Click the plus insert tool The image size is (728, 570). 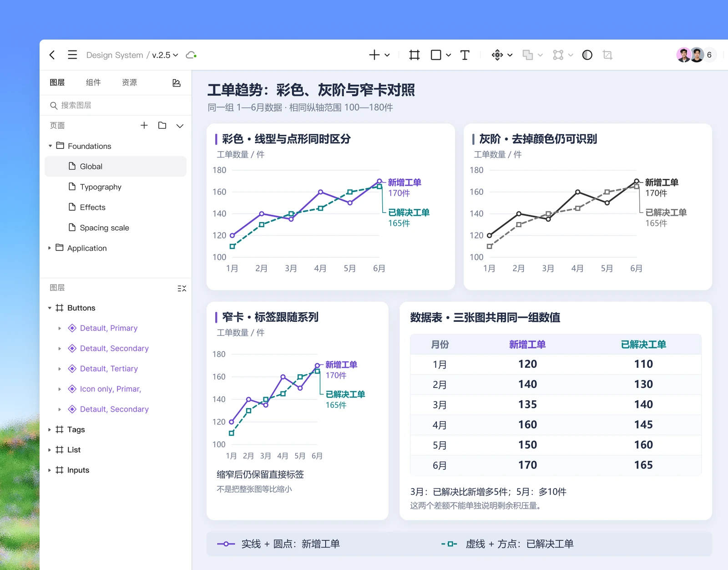[x=374, y=55]
